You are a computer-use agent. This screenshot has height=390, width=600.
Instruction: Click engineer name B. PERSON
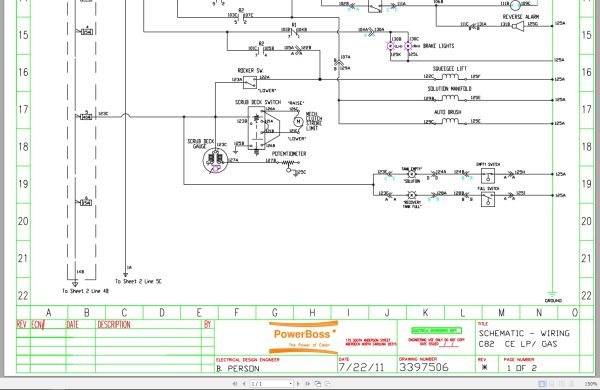pos(238,369)
